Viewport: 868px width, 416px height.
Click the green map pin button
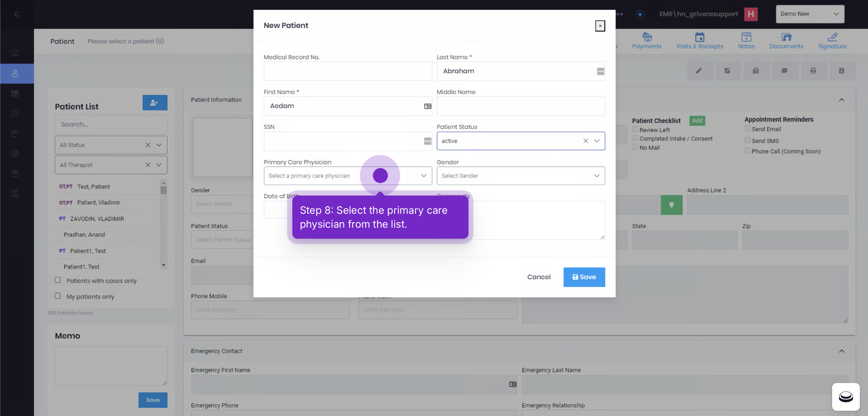(x=671, y=205)
